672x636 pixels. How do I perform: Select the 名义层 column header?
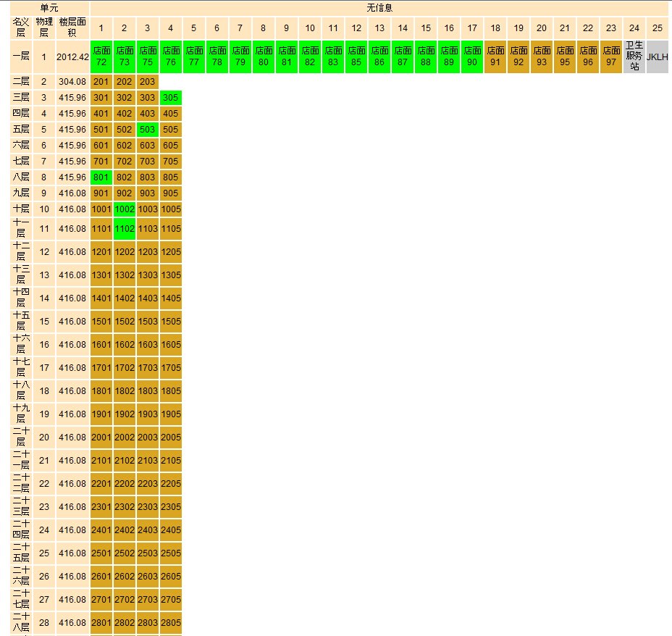pos(20,28)
